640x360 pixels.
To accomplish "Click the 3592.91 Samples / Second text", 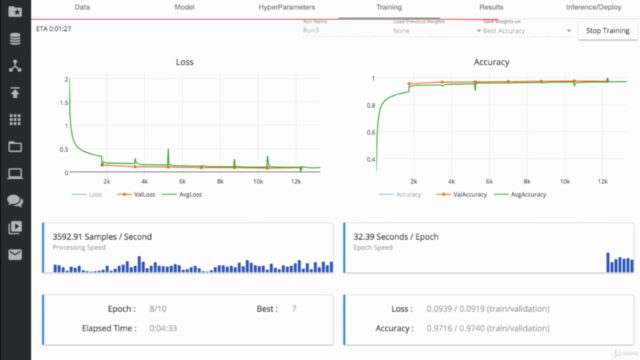I will (102, 237).
